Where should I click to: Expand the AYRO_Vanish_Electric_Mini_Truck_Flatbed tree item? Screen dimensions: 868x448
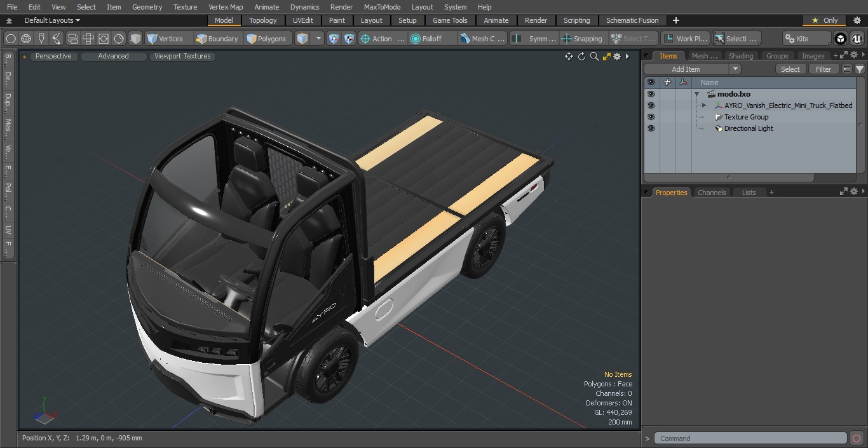(704, 105)
